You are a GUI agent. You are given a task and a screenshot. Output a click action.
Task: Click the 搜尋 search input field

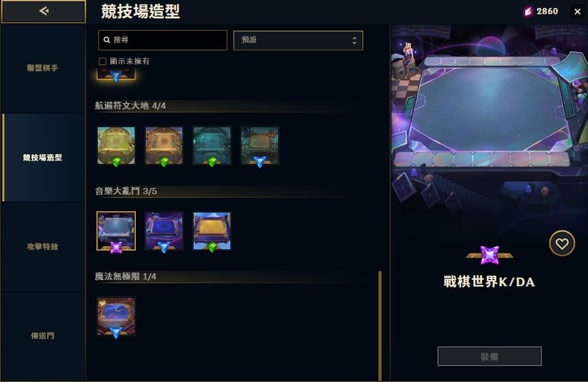click(x=163, y=40)
